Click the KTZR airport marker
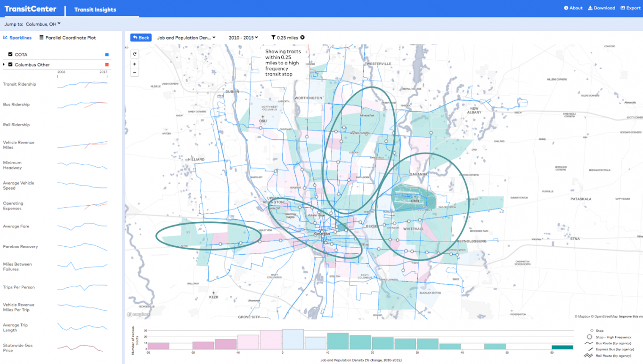This screenshot has width=643, height=364. [214, 295]
